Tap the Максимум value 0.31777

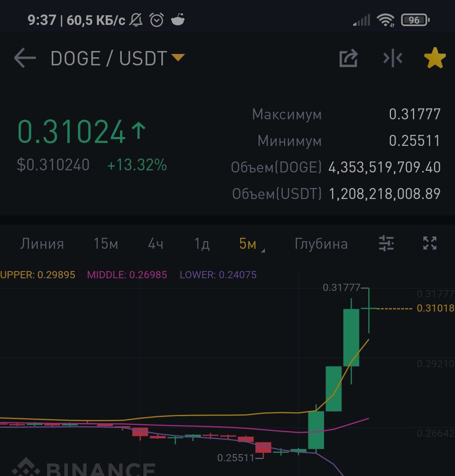pyautogui.click(x=415, y=114)
